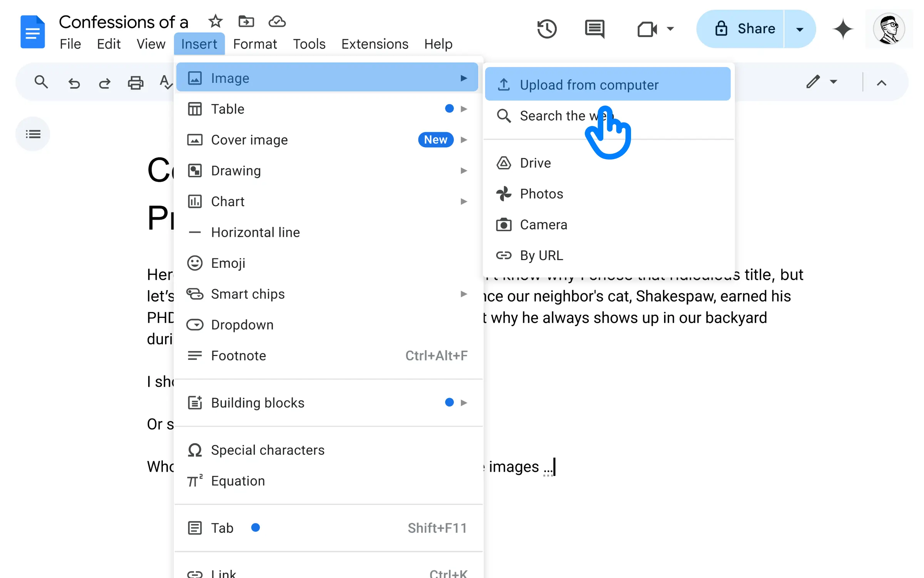Open the Google Docs home icon
The image size is (924, 578).
(x=32, y=32)
